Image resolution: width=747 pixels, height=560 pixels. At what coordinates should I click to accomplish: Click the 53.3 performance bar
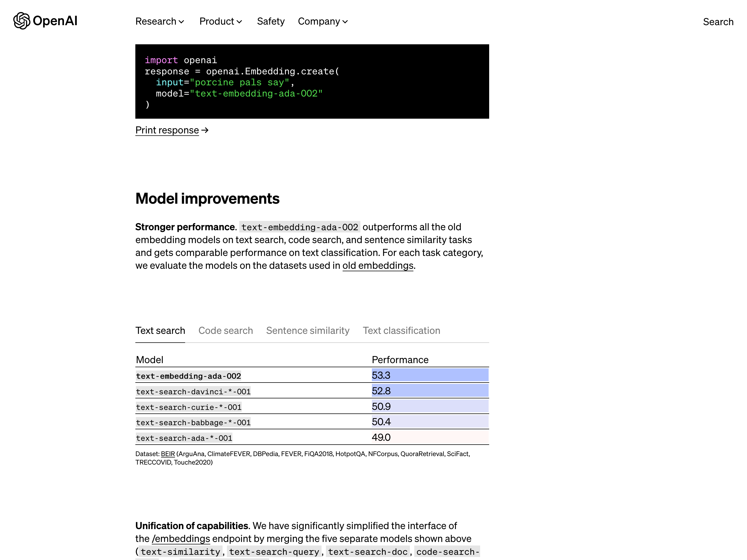point(430,375)
